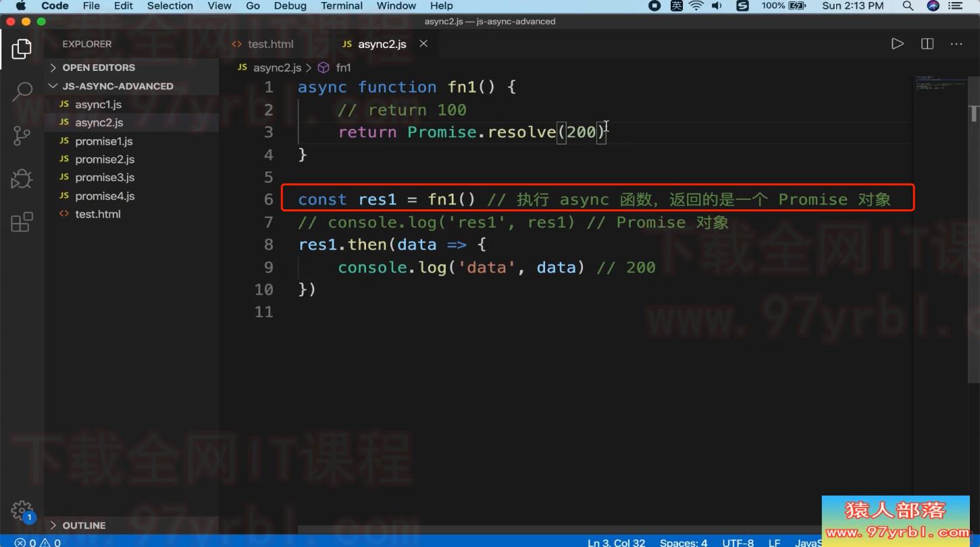This screenshot has width=980, height=547.
Task: Open the Extensions view
Action: tap(22, 222)
